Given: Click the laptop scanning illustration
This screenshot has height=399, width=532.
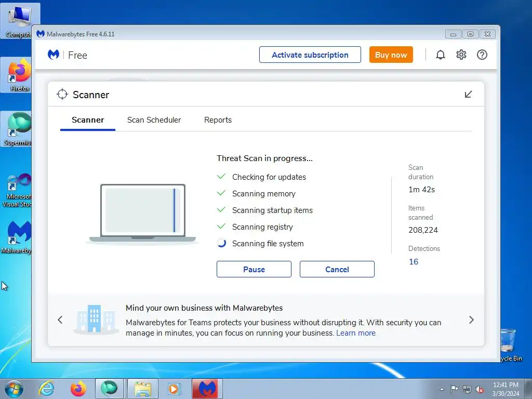Looking at the screenshot, I should pos(142,214).
